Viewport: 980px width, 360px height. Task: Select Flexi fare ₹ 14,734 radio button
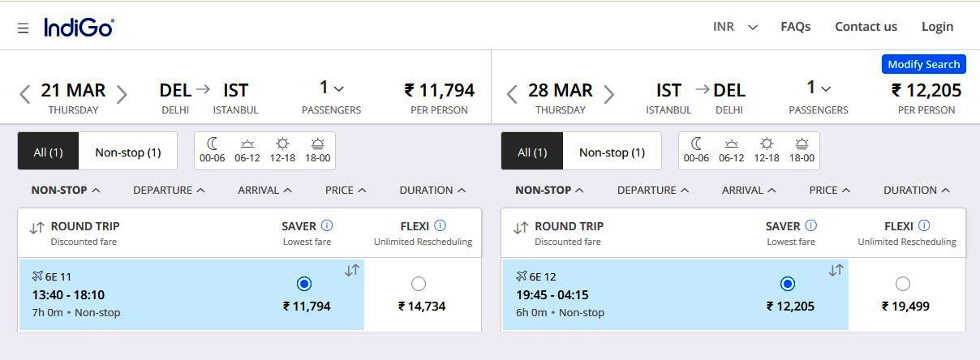419,284
